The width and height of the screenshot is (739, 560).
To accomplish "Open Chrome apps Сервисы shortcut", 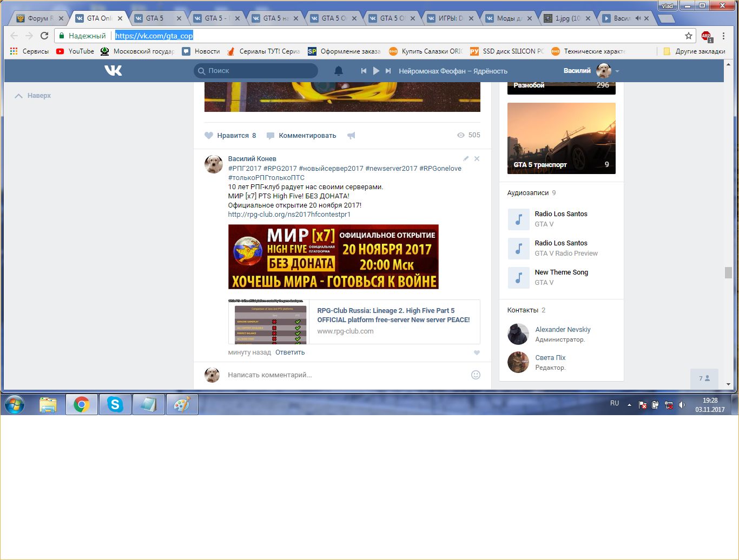I will [29, 51].
